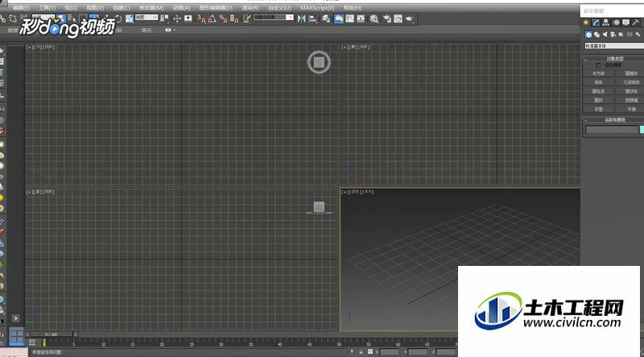Click the 长方体 box button
644x357 pixels.
598,73
